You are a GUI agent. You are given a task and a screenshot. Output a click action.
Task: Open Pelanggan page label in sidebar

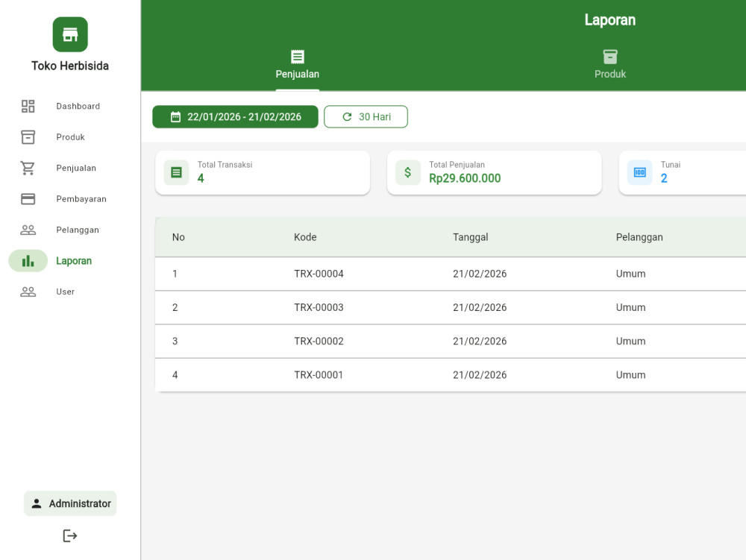click(78, 230)
